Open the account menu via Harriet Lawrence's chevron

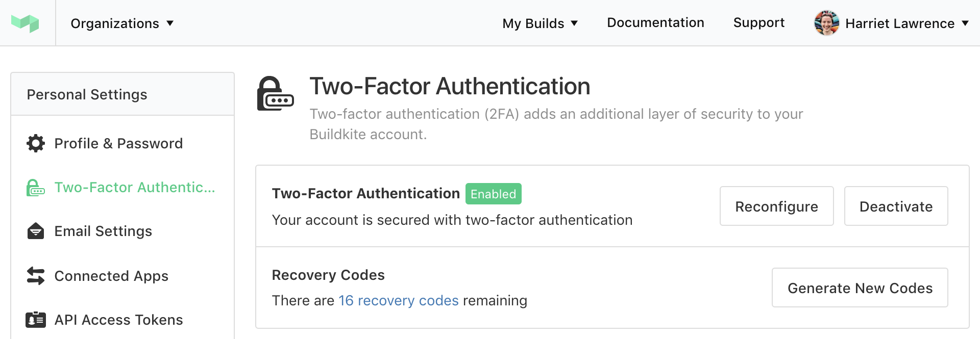(x=965, y=23)
